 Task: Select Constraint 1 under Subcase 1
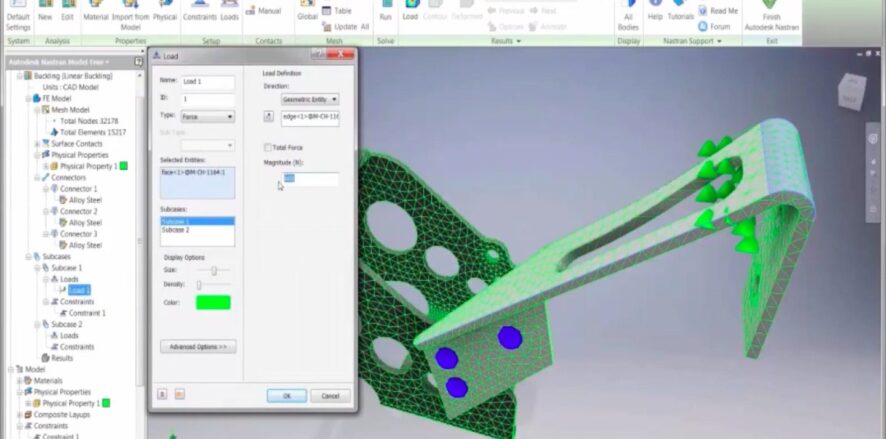tap(87, 313)
